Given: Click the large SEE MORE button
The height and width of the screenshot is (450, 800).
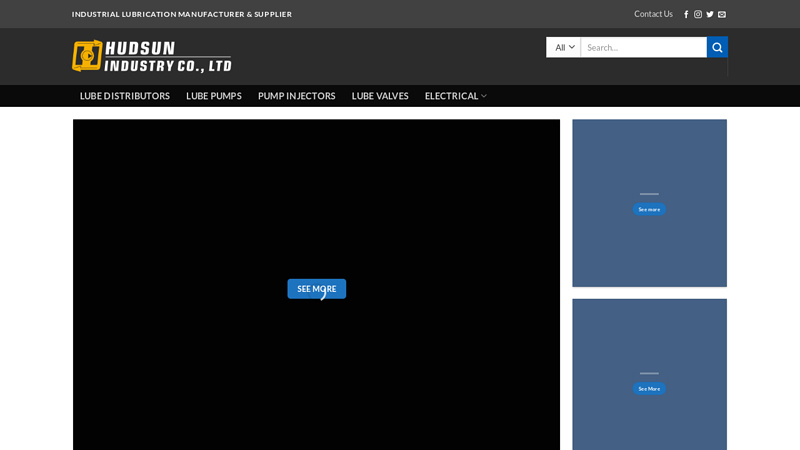Looking at the screenshot, I should pyautogui.click(x=316, y=289).
